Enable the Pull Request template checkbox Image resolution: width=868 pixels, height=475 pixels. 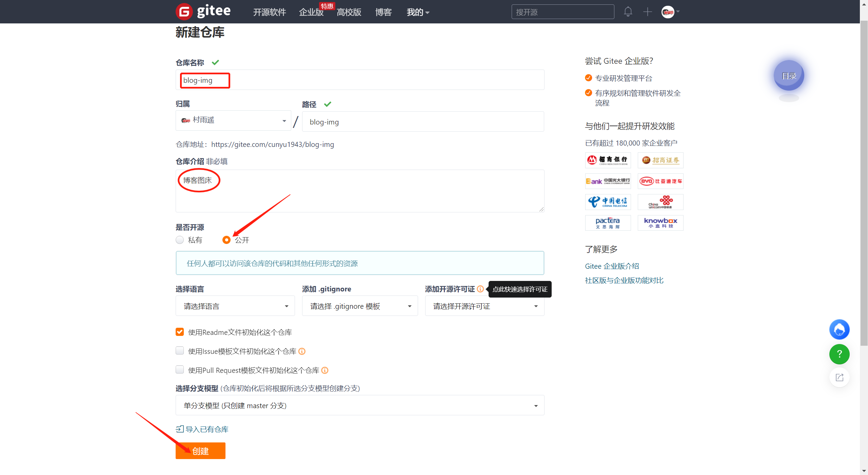(180, 370)
